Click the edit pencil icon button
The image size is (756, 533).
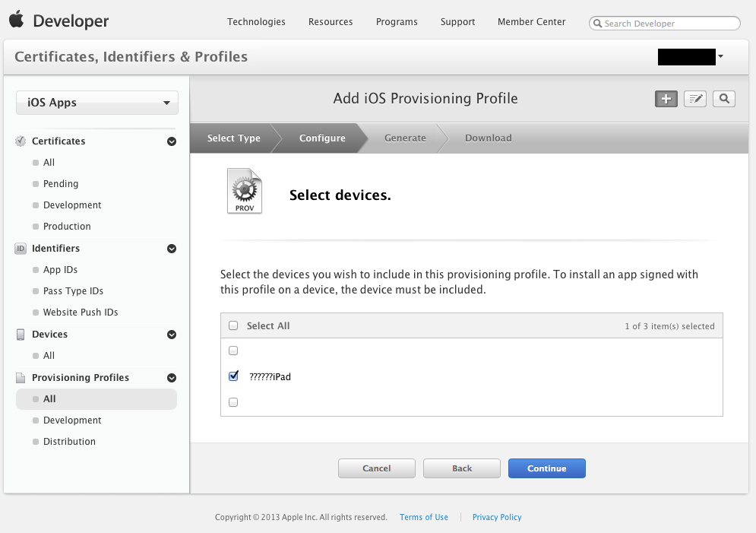coord(694,99)
